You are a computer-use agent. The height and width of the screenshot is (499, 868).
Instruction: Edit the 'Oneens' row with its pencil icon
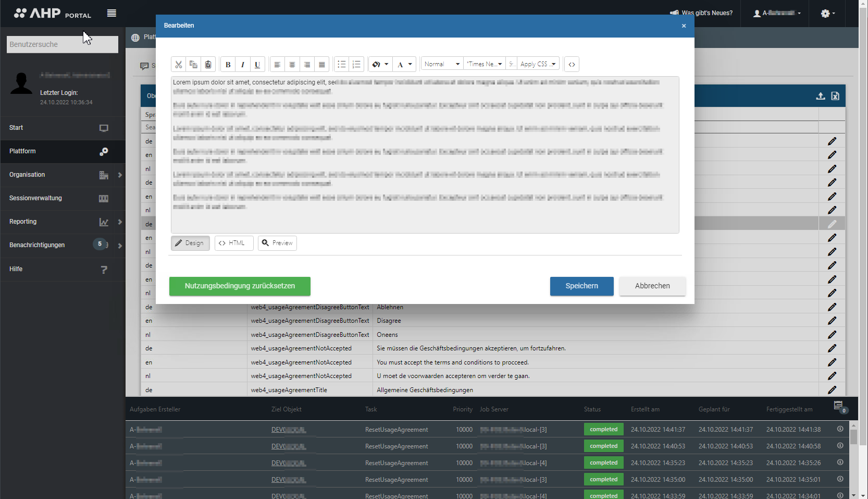click(x=832, y=335)
